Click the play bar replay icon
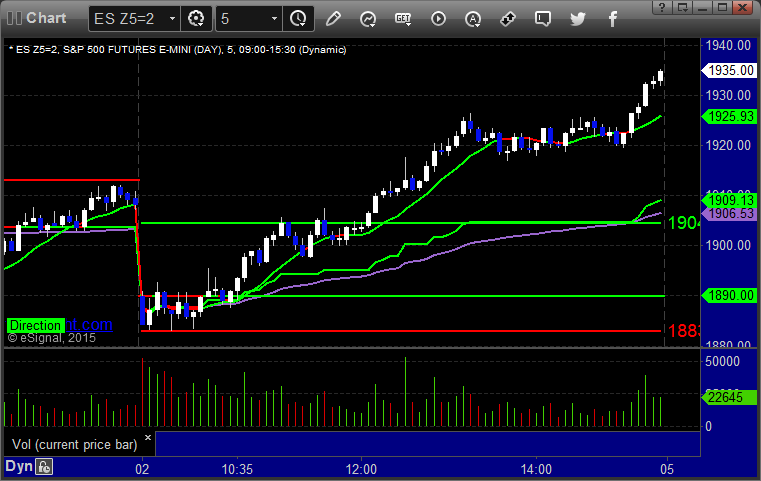 tap(438, 19)
